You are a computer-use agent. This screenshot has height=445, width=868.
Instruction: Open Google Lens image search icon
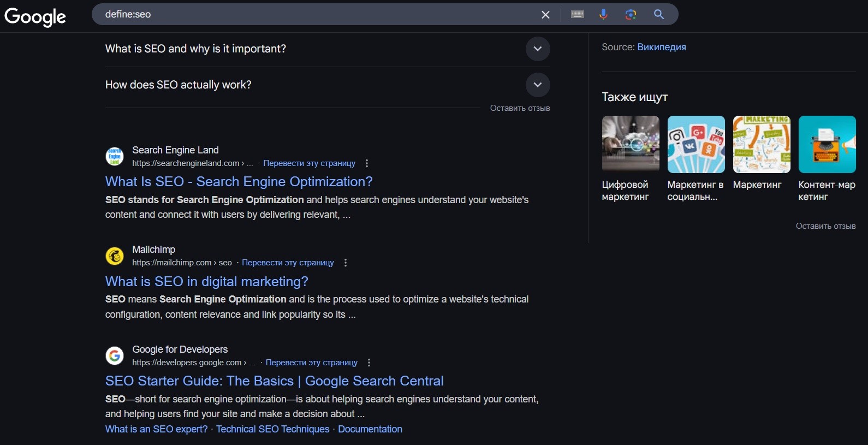tap(631, 15)
